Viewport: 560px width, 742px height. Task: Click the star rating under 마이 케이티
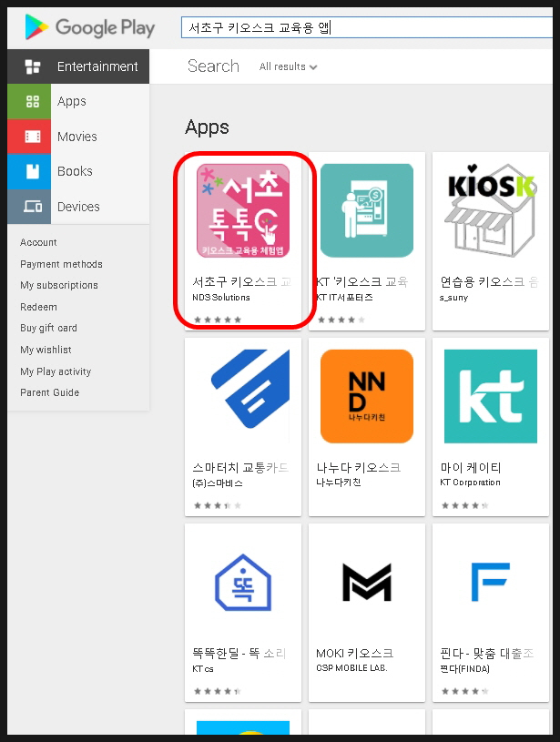(465, 505)
